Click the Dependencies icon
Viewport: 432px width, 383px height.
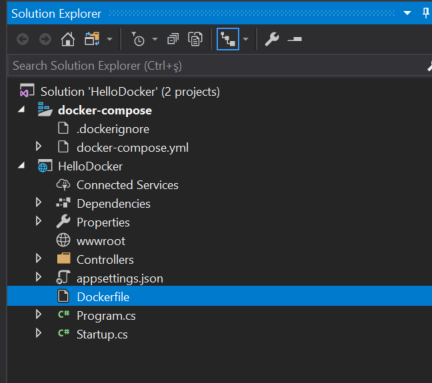coord(63,203)
